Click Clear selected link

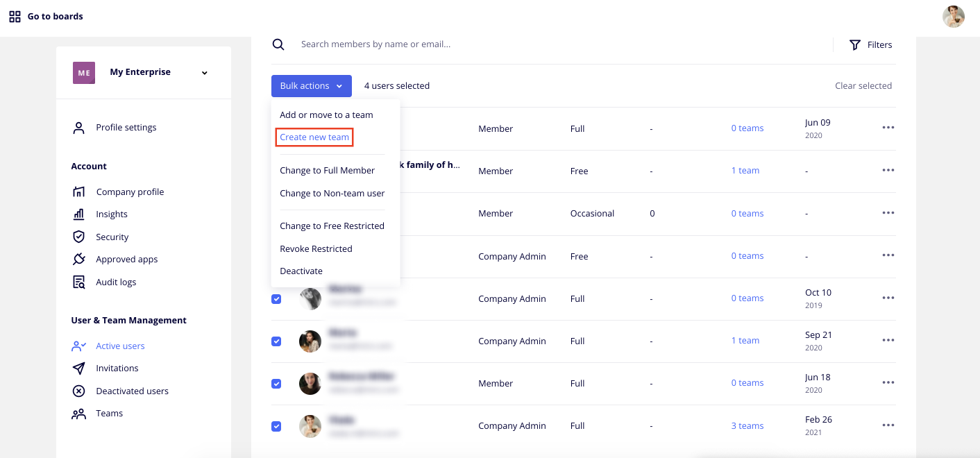pyautogui.click(x=863, y=86)
